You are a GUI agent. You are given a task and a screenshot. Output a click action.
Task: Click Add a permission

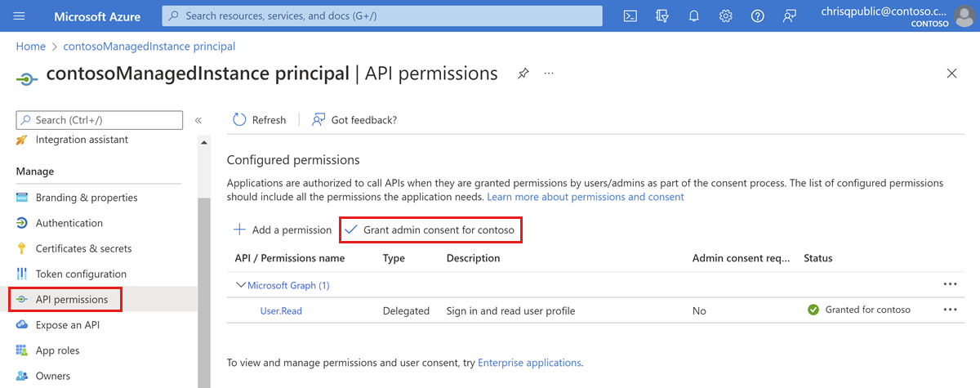point(283,230)
